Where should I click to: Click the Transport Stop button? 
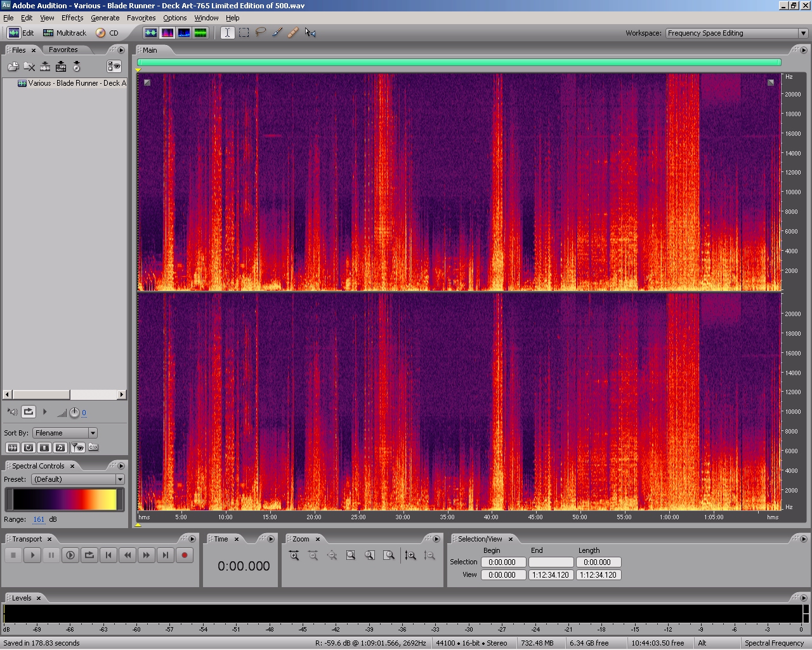tap(13, 555)
